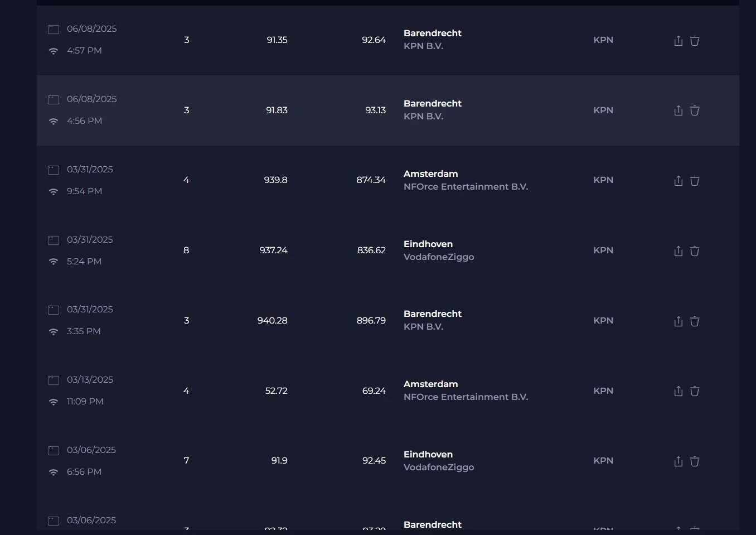The image size is (756, 535).
Task: Delete the 4:56 PM Barendrecht test
Action: (695, 110)
